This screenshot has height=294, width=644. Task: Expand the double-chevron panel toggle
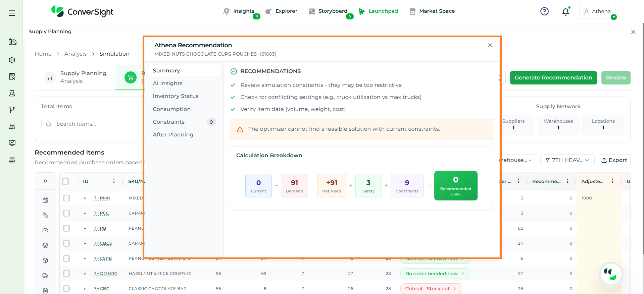(x=45, y=181)
